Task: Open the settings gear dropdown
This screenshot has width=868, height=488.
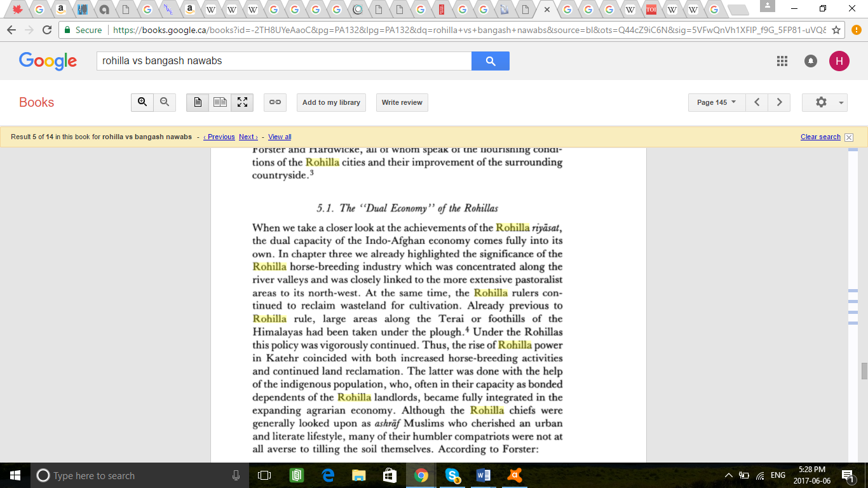Action: tap(825, 102)
